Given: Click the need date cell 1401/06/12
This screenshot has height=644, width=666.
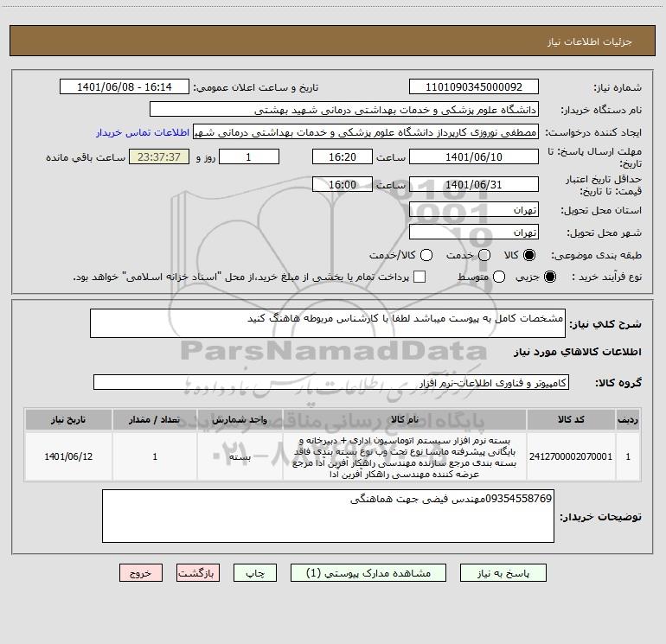Looking at the screenshot, I should (68, 456).
